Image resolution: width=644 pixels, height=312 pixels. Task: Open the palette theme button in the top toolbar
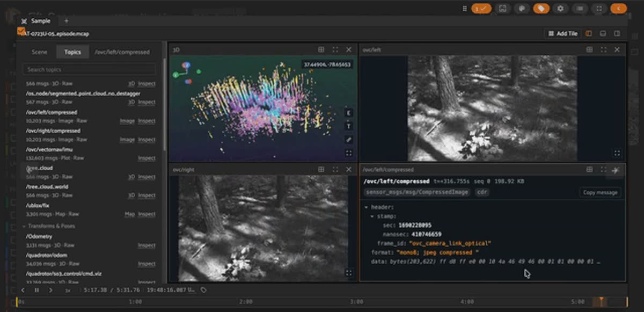tap(522, 9)
